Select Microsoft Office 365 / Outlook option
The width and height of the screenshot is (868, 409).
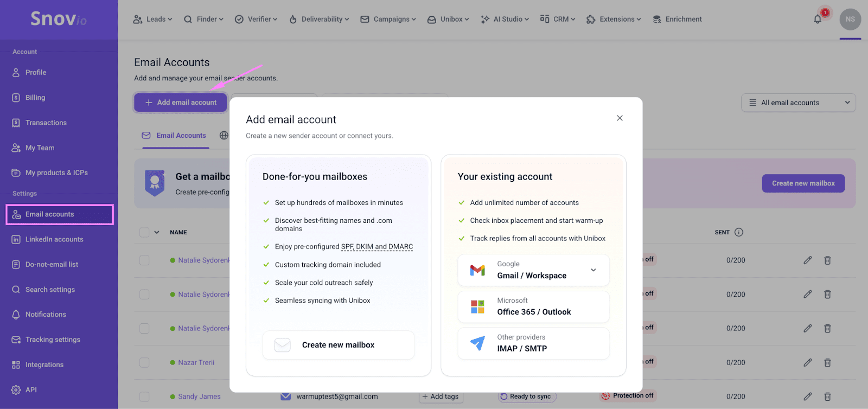(x=533, y=307)
